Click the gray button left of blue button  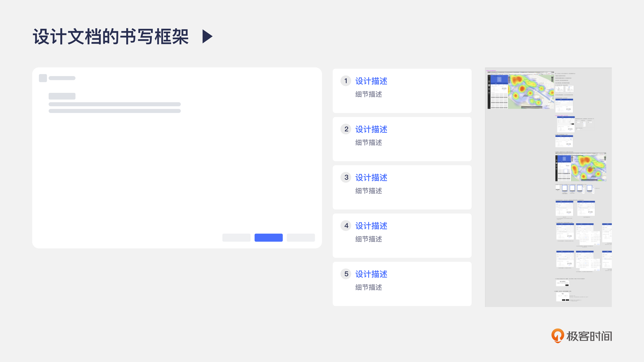(x=236, y=238)
